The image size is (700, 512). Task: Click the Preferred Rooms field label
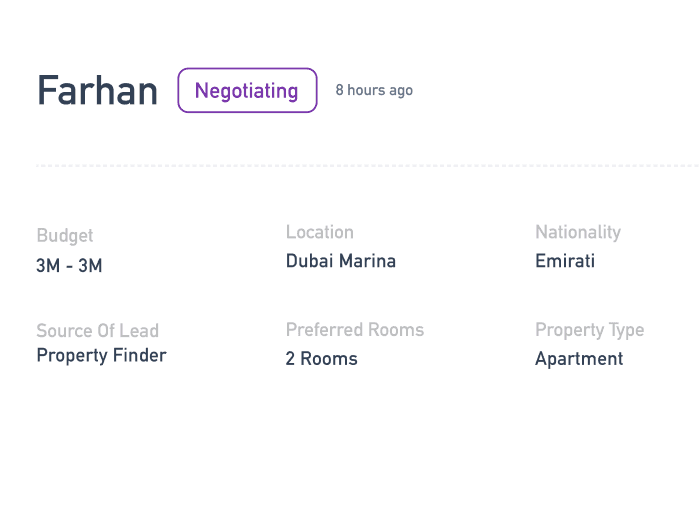coord(355,330)
